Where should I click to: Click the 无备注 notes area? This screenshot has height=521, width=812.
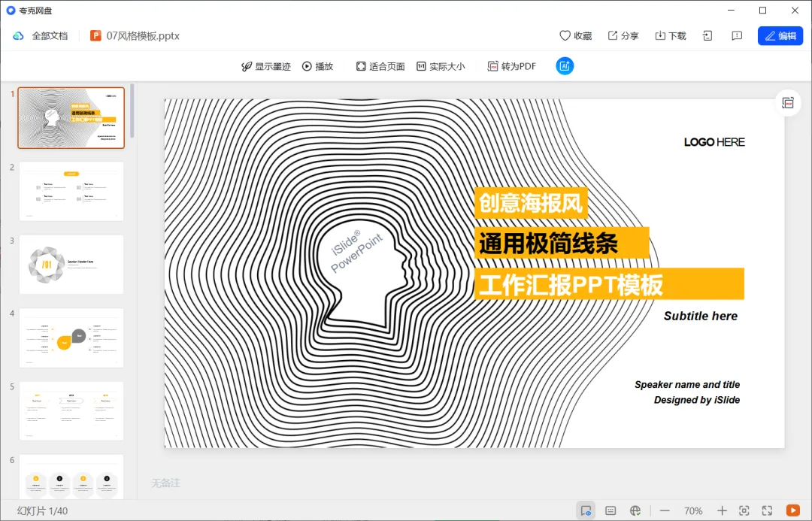[x=165, y=483]
